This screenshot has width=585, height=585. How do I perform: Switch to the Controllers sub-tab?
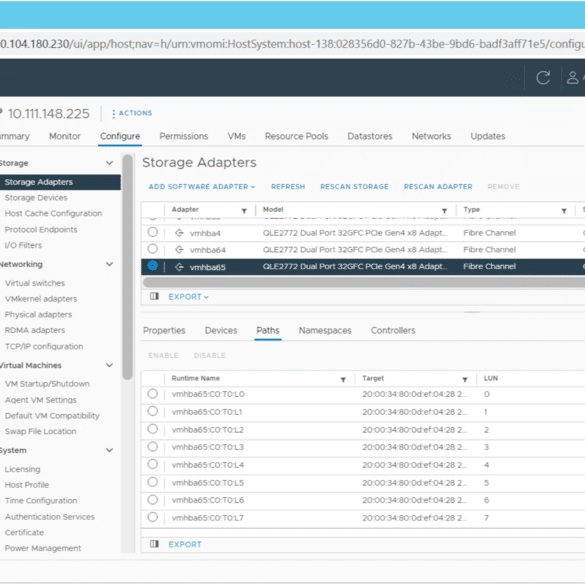tap(393, 331)
